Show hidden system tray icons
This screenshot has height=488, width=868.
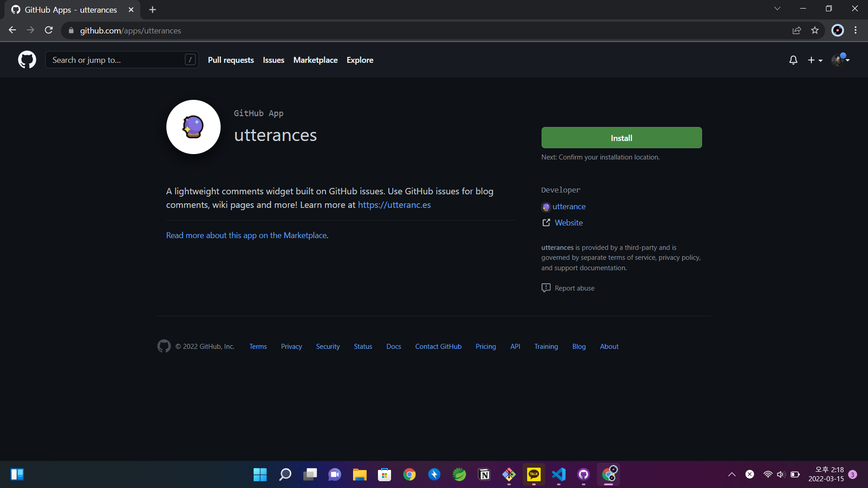(x=731, y=474)
